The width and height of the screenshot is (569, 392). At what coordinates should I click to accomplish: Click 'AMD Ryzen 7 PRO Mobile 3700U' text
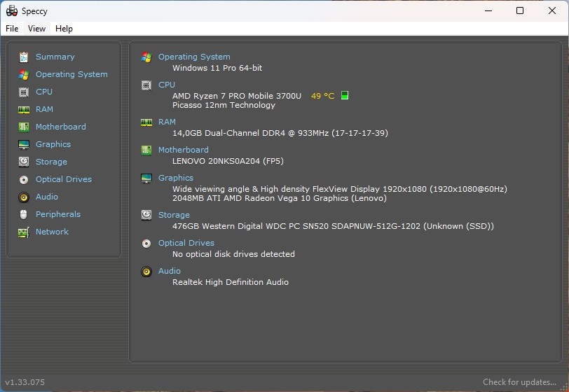tap(237, 96)
